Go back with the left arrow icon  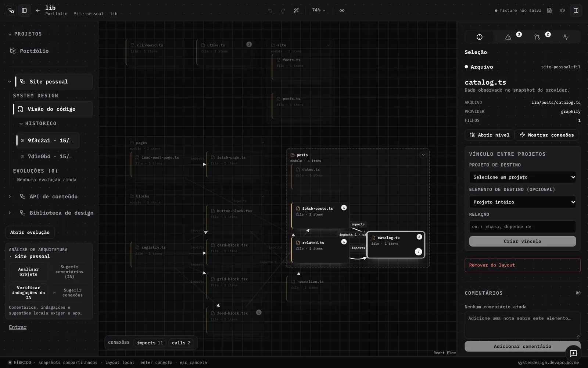tap(37, 10)
